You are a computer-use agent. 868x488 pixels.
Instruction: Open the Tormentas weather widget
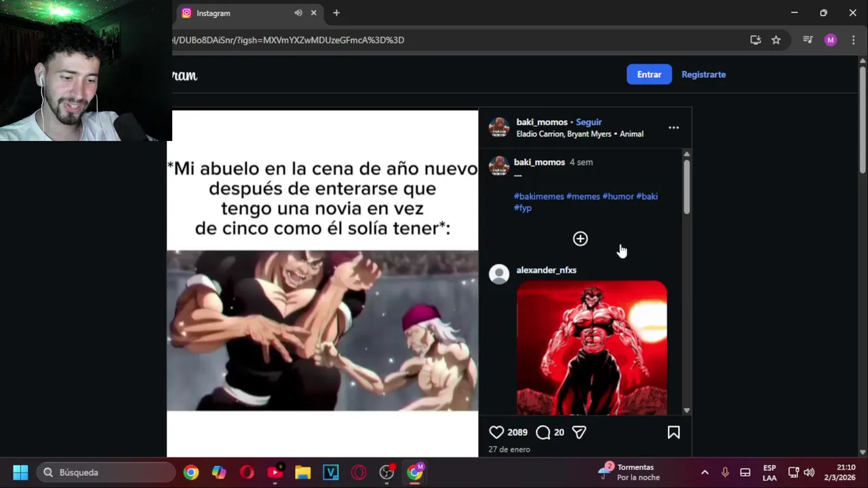[629, 472]
